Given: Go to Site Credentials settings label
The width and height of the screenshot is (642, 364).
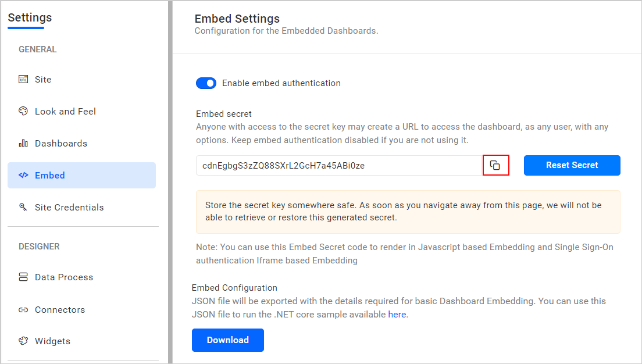Looking at the screenshot, I should 69,207.
